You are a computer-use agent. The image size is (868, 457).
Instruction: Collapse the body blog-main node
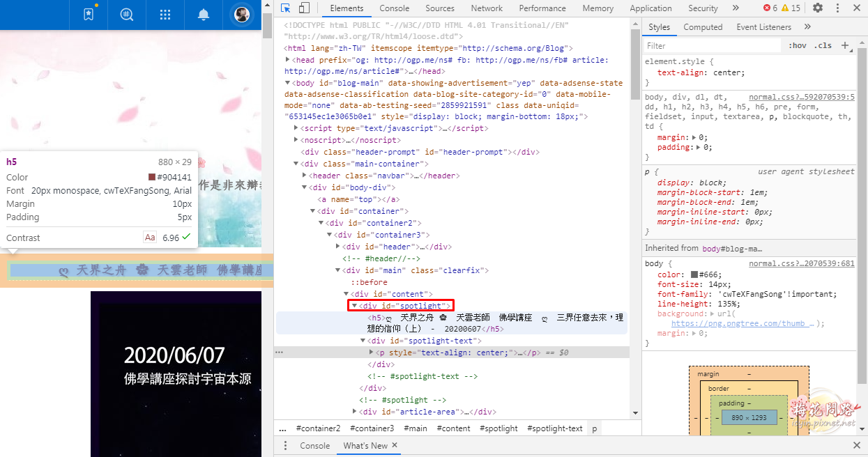click(x=289, y=83)
